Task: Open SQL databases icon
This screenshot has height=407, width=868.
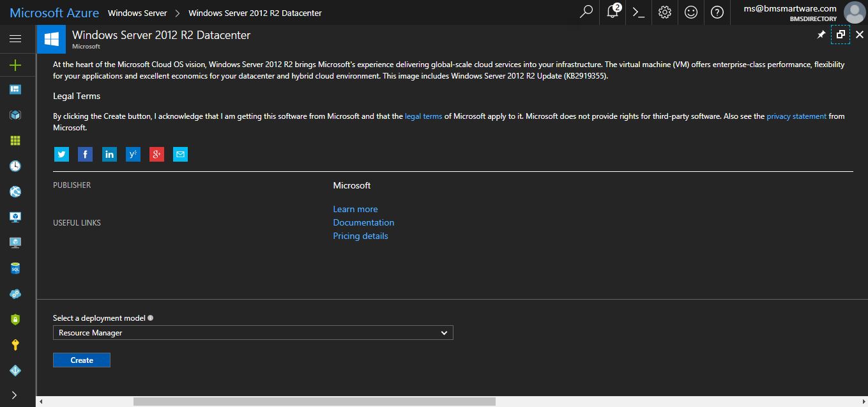Action: 15,268
